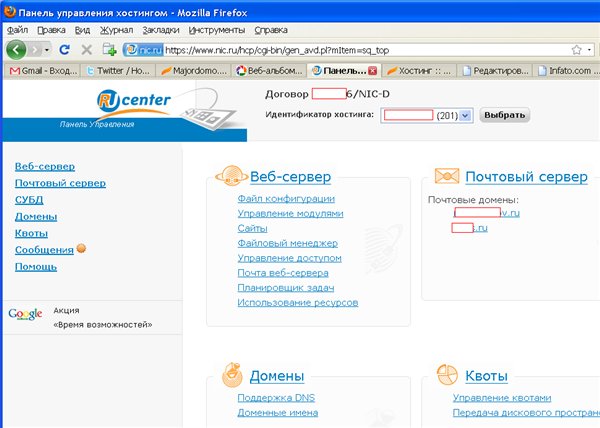Open the second, shorter mail domain link

pos(470,228)
